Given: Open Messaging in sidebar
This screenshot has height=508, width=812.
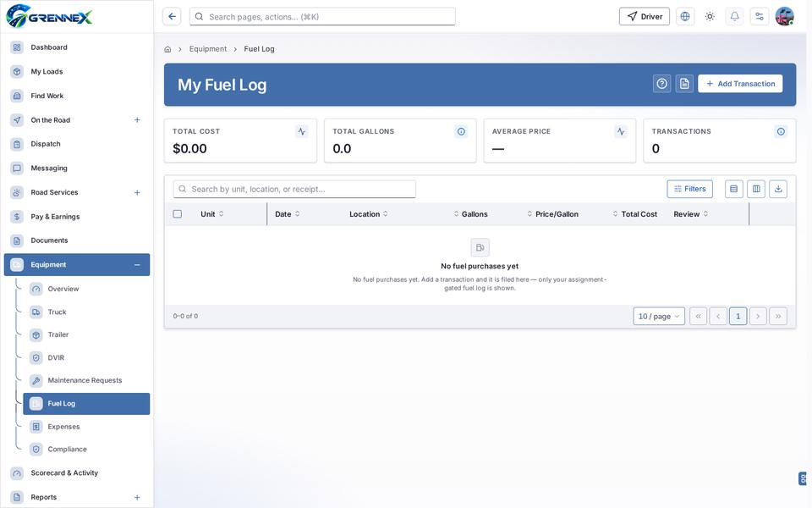Looking at the screenshot, I should point(77,168).
